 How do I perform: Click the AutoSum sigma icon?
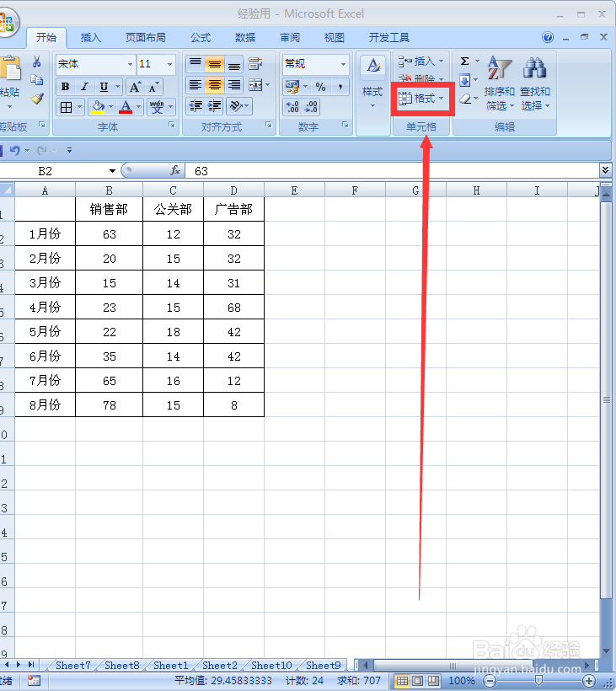(464, 62)
